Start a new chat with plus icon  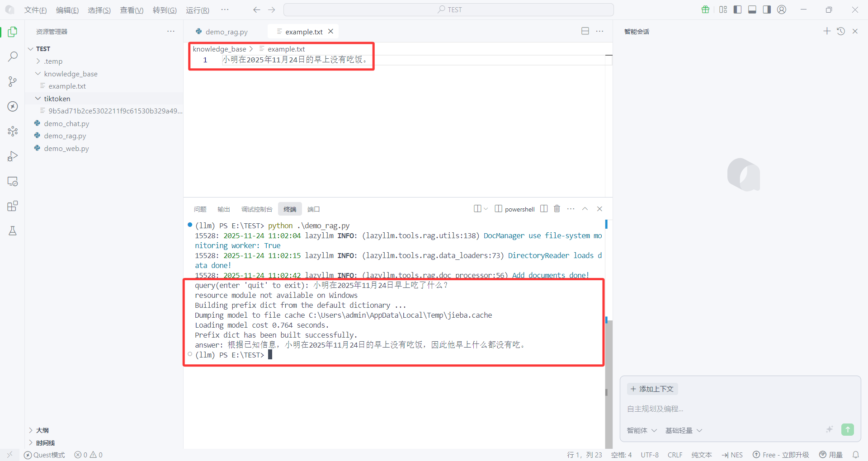[827, 31]
